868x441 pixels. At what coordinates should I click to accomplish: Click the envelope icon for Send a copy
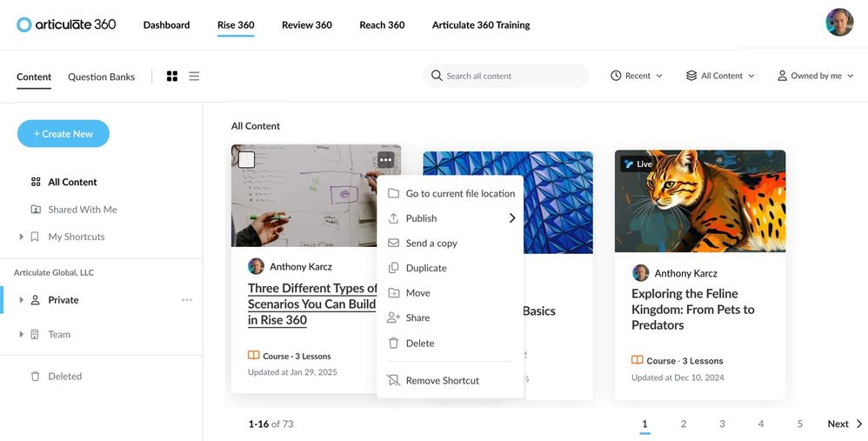point(394,243)
